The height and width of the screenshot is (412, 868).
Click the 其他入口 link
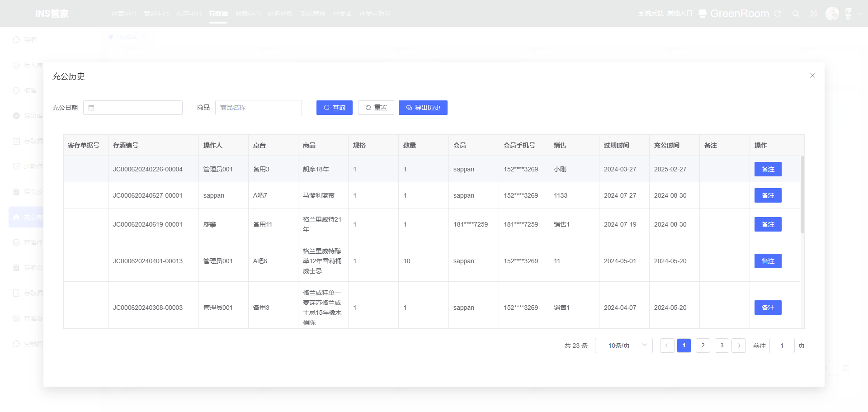pos(680,14)
